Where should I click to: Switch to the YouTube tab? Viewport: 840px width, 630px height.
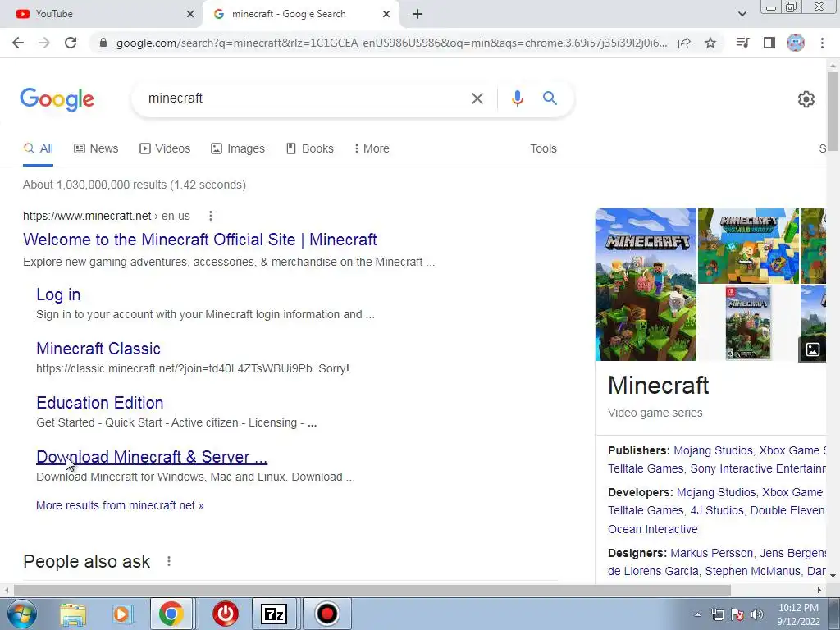coord(102,14)
